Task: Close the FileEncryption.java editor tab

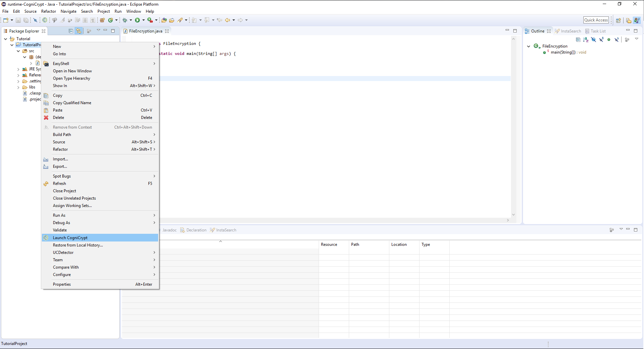Action: (x=167, y=31)
